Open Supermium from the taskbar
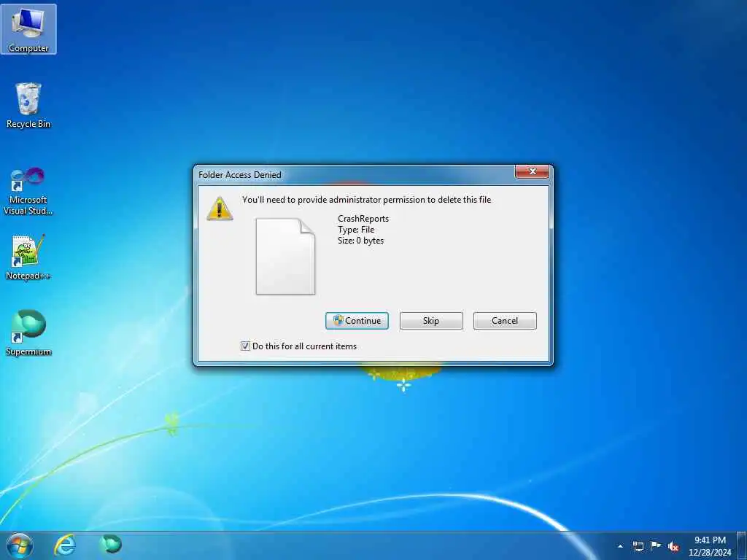This screenshot has width=747, height=560. click(111, 544)
